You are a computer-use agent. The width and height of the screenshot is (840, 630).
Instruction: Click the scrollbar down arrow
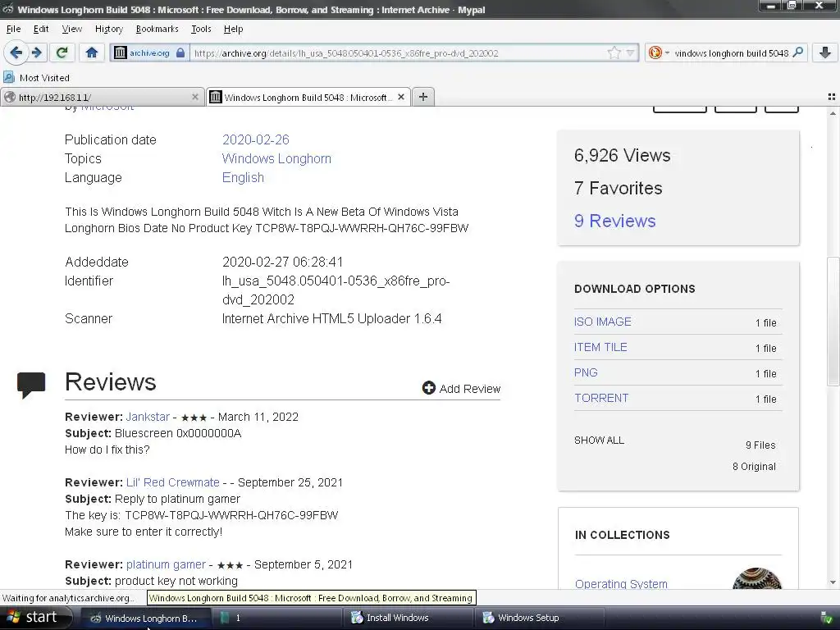(x=833, y=582)
